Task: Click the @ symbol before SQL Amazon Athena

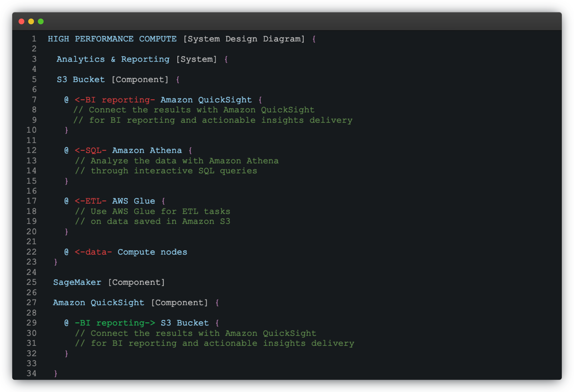Action: (67, 150)
